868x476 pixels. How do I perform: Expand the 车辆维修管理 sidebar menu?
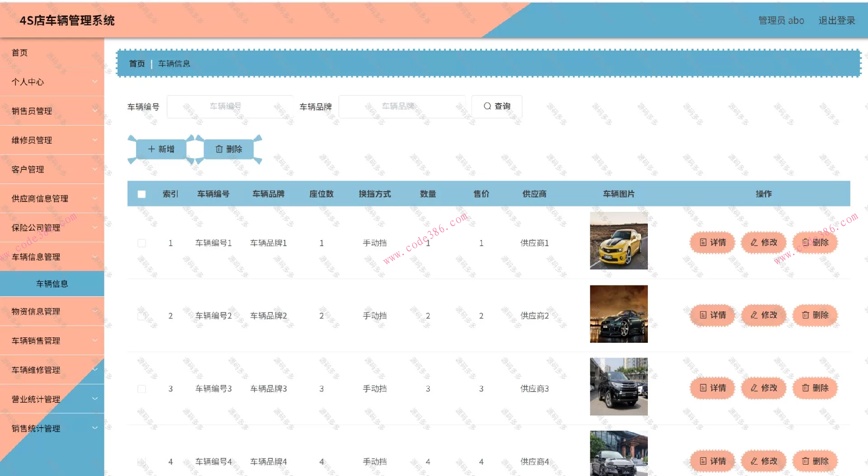52,370
